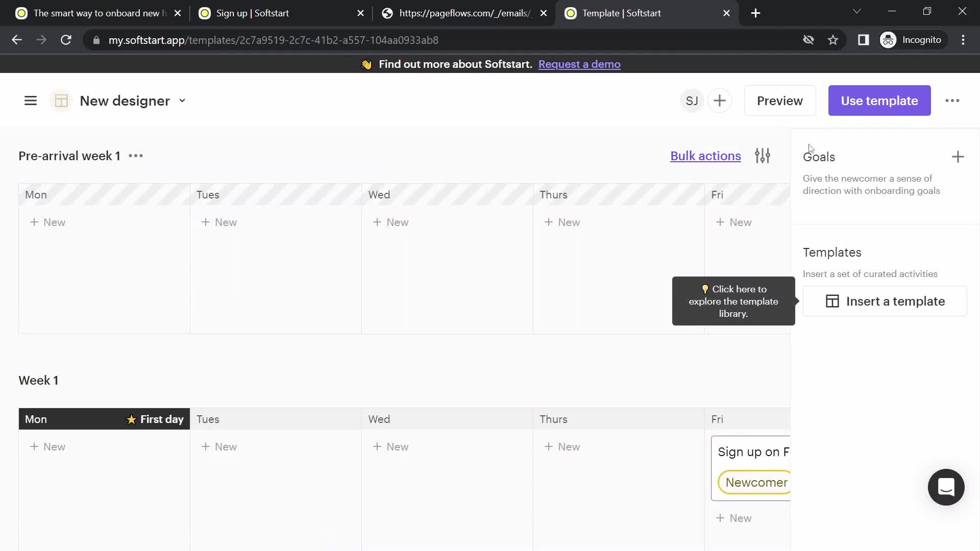Click the three-dot more options menu icon
Screen dimensions: 980x551
click(x=953, y=100)
